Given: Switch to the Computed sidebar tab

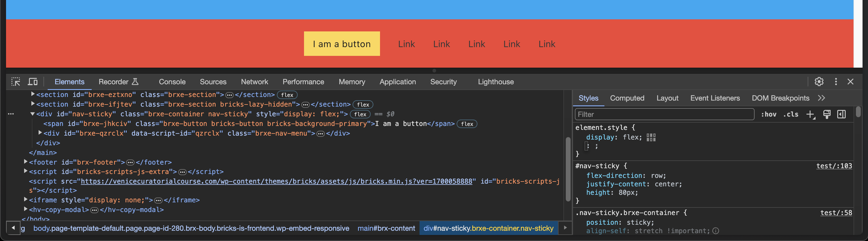Looking at the screenshot, I should pyautogui.click(x=627, y=98).
